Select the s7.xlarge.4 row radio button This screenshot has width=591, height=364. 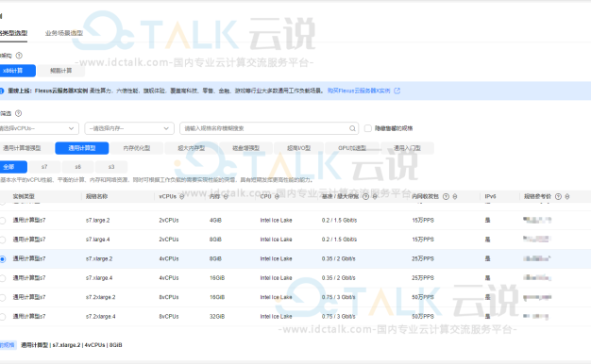pyautogui.click(x=3, y=278)
